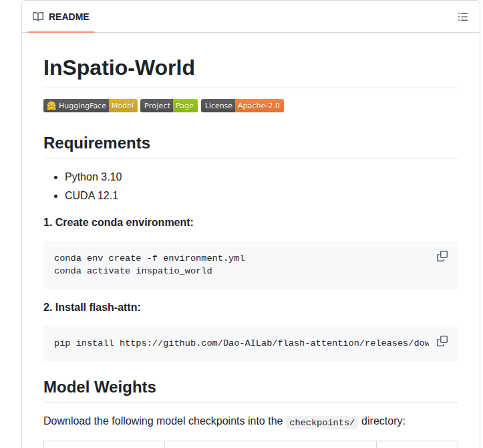The image size is (483, 448).
Task: Select the README tab
Action: (61, 17)
